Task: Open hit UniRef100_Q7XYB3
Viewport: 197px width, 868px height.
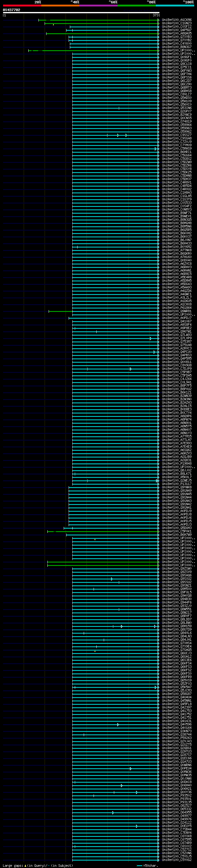Action: pyautogui.click(x=177, y=37)
